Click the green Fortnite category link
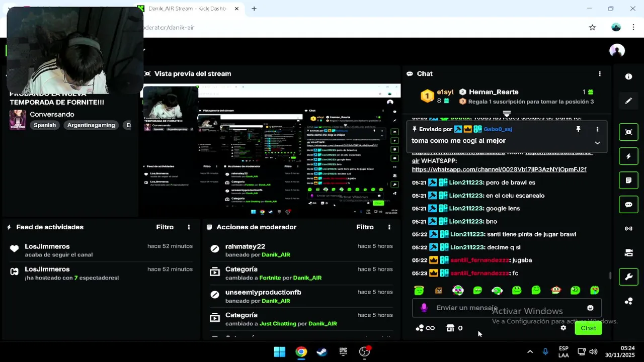This screenshot has width=644, height=362. click(x=270, y=278)
